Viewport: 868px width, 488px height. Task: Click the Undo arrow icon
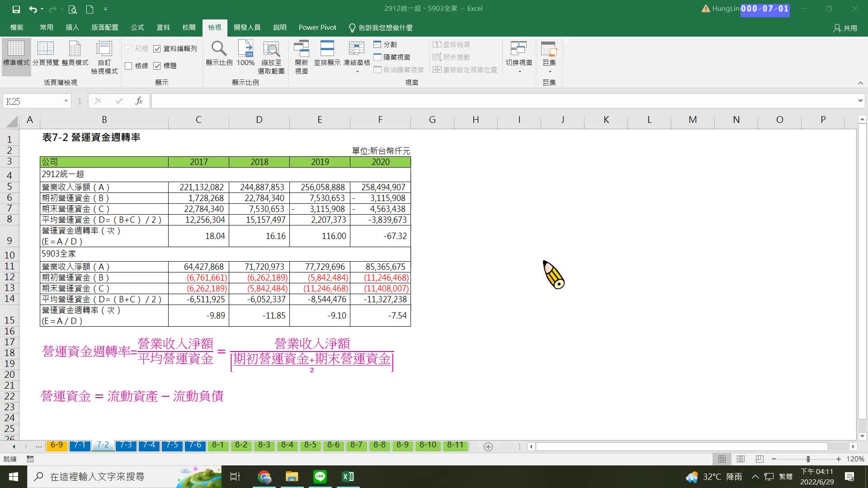point(33,9)
